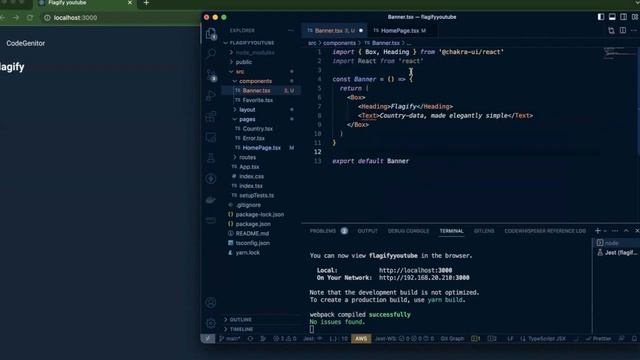Open the Run and Debug view
The image size is (640, 360).
[x=211, y=96]
